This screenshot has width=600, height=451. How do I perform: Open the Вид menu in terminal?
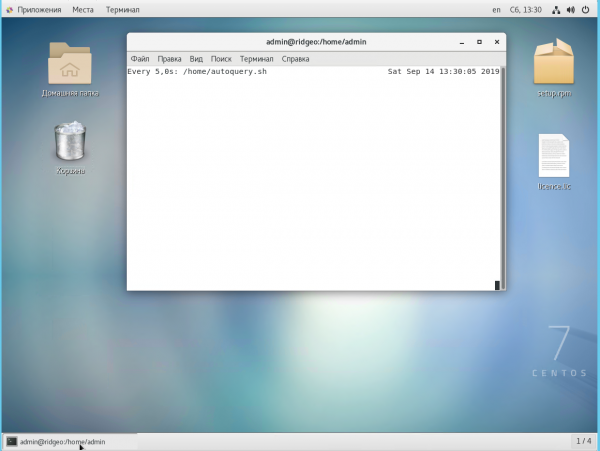[196, 59]
